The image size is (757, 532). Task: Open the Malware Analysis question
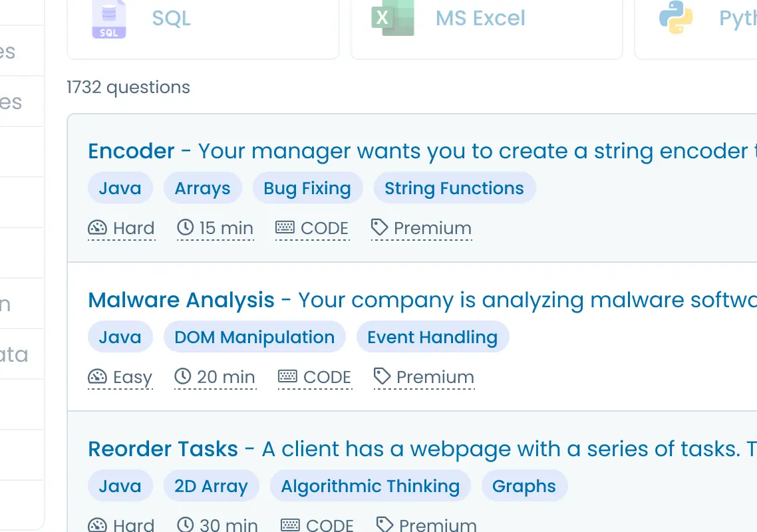click(181, 300)
